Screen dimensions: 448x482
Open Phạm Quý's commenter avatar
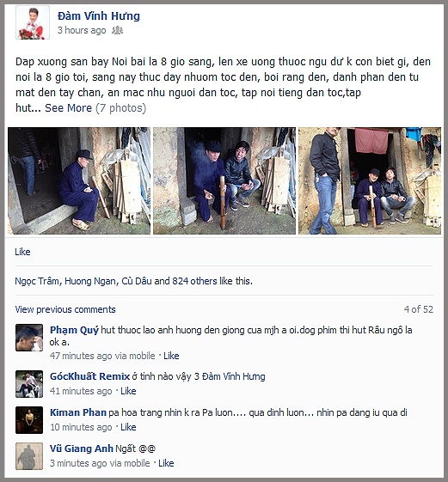coord(29,338)
